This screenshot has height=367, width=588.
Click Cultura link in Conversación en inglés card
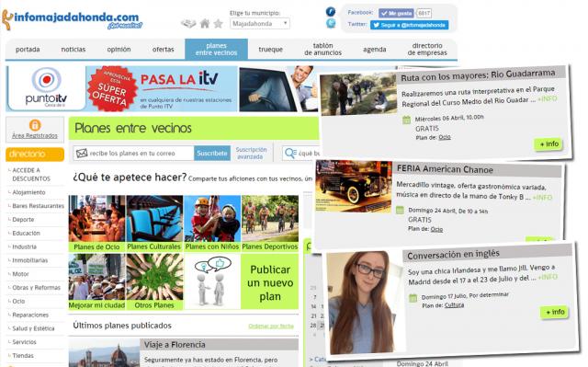[x=454, y=305]
